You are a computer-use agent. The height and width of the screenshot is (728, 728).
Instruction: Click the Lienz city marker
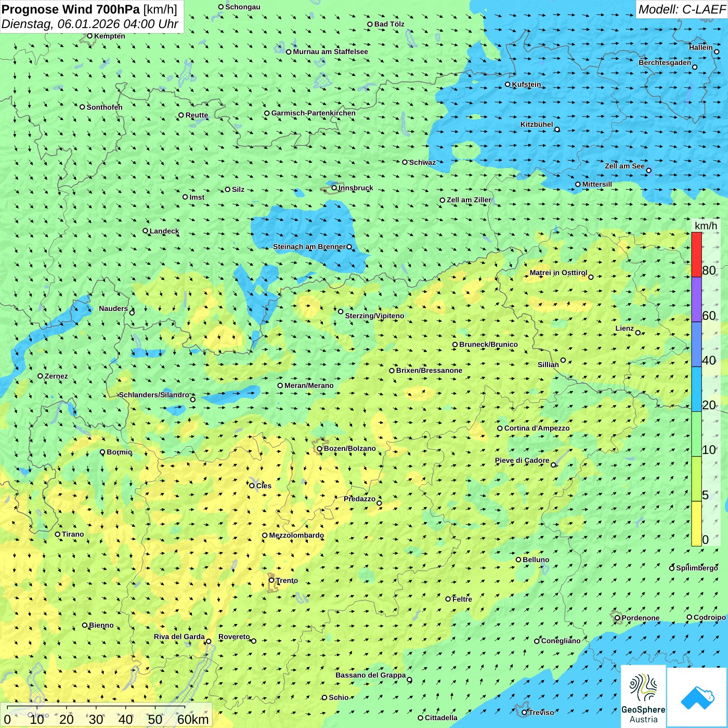[638, 333]
